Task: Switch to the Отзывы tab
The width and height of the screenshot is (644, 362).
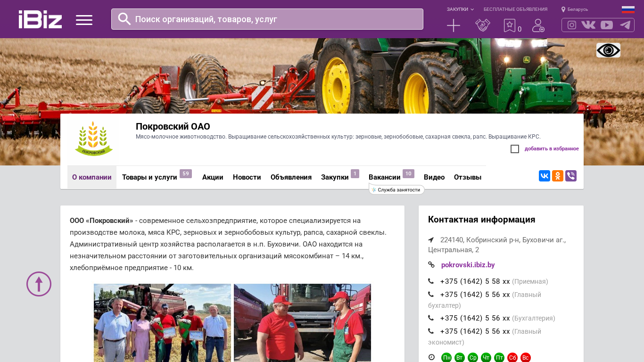Action: 468,177
